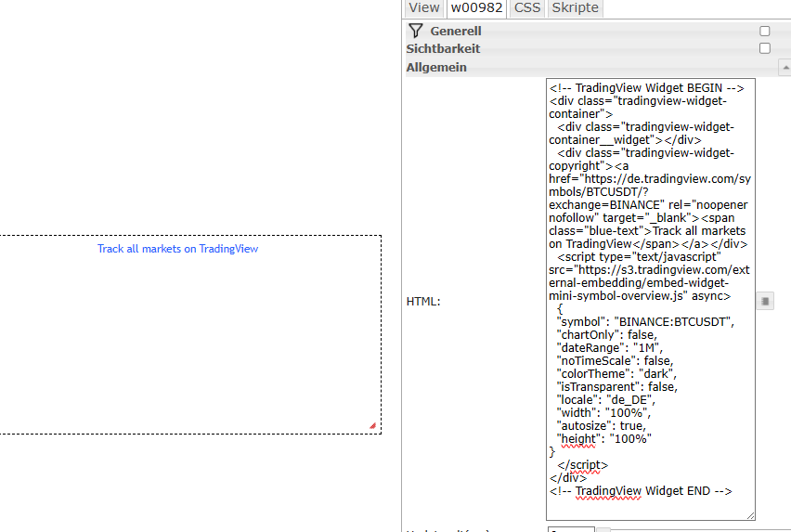Switch to the View tab
Screen dimensions: 791x532
point(423,8)
